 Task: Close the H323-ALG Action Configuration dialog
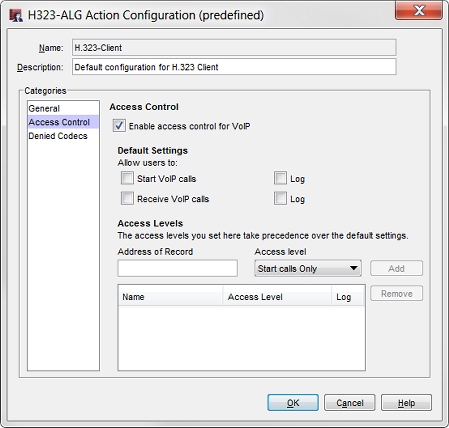click(419, 10)
